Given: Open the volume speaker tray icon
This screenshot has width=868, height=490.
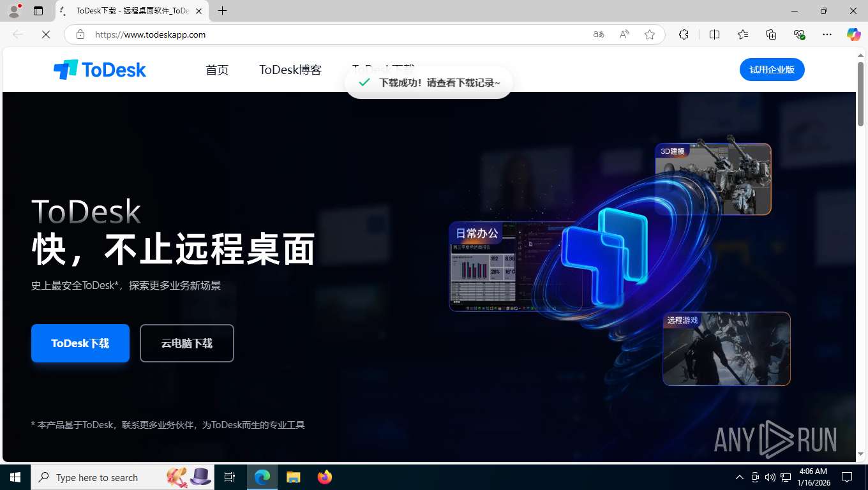Looking at the screenshot, I should click(770, 477).
